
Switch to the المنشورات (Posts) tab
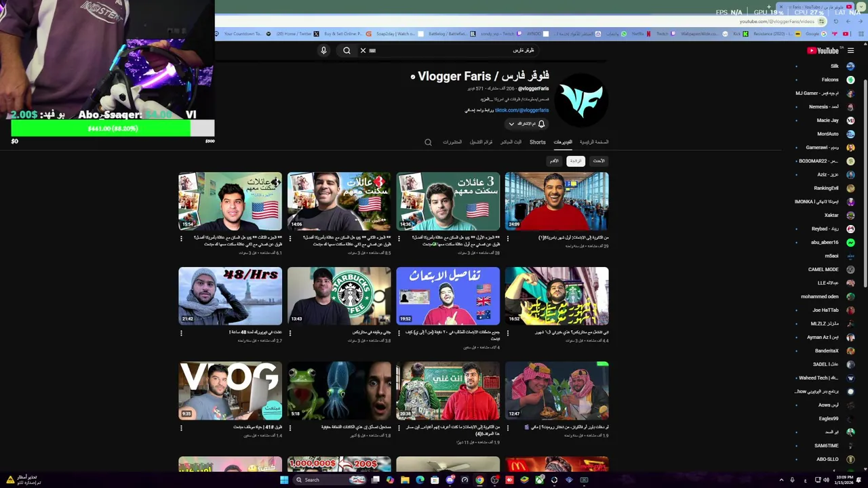click(452, 142)
